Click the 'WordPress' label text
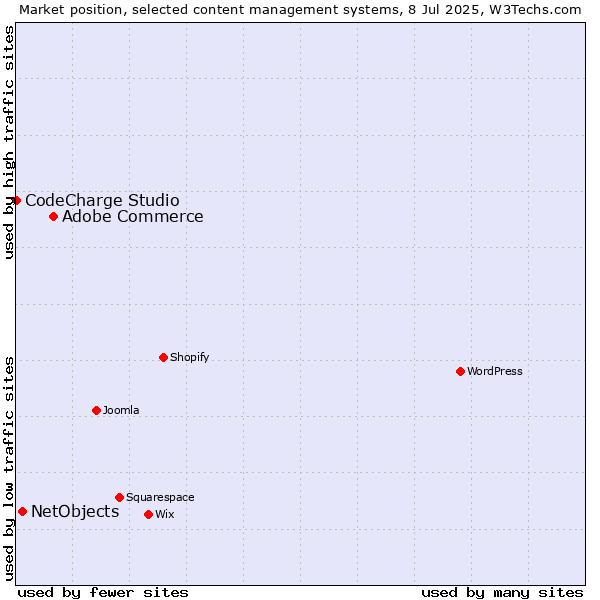This screenshot has height=600, width=600. [495, 371]
